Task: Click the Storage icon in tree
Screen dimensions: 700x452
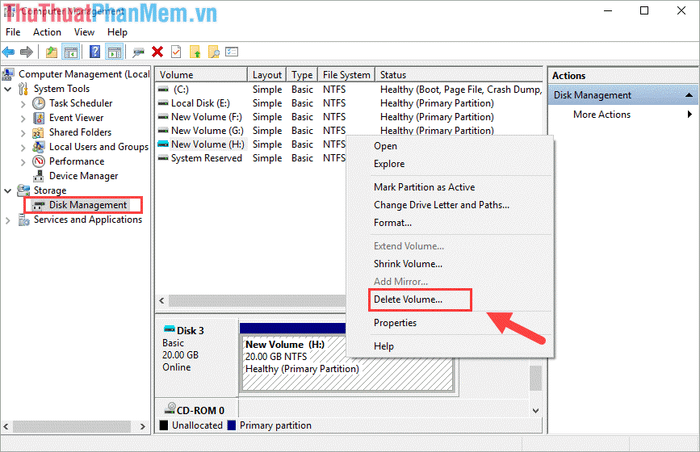Action: (23, 190)
